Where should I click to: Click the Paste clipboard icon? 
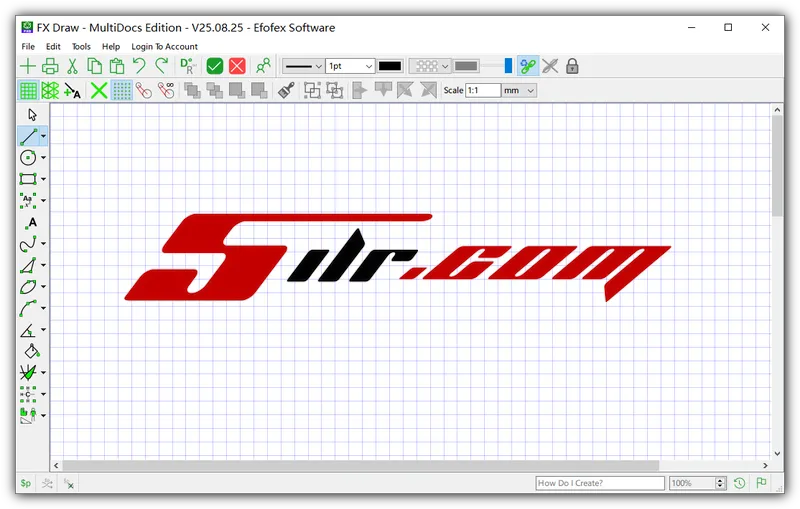pyautogui.click(x=117, y=66)
